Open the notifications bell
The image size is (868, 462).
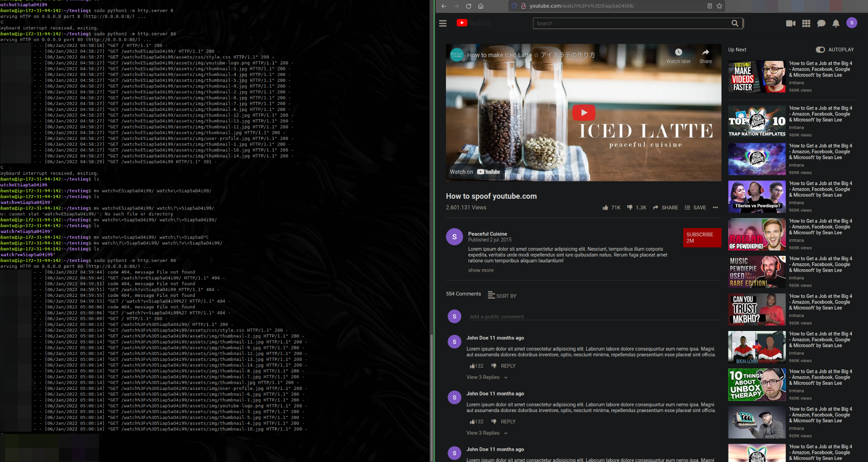click(x=836, y=23)
